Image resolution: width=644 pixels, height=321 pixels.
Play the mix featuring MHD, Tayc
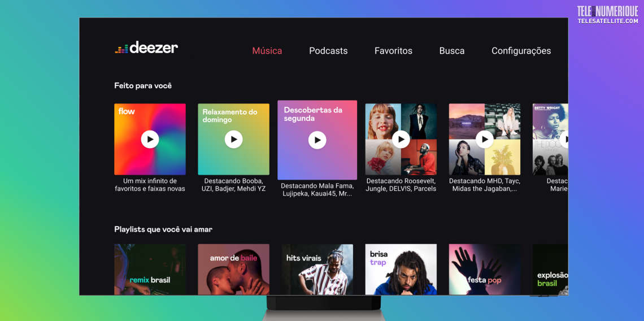[485, 140]
